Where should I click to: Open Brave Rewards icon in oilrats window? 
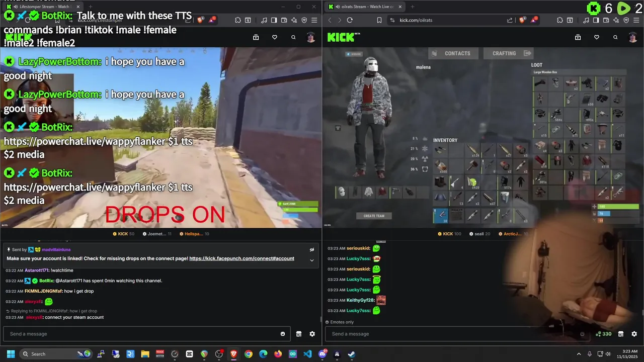pyautogui.click(x=533, y=20)
